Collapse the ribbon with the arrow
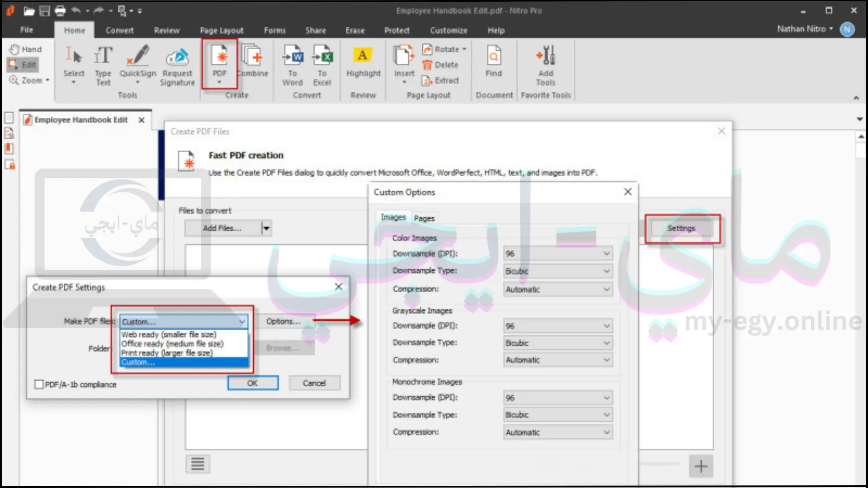 pyautogui.click(x=856, y=98)
